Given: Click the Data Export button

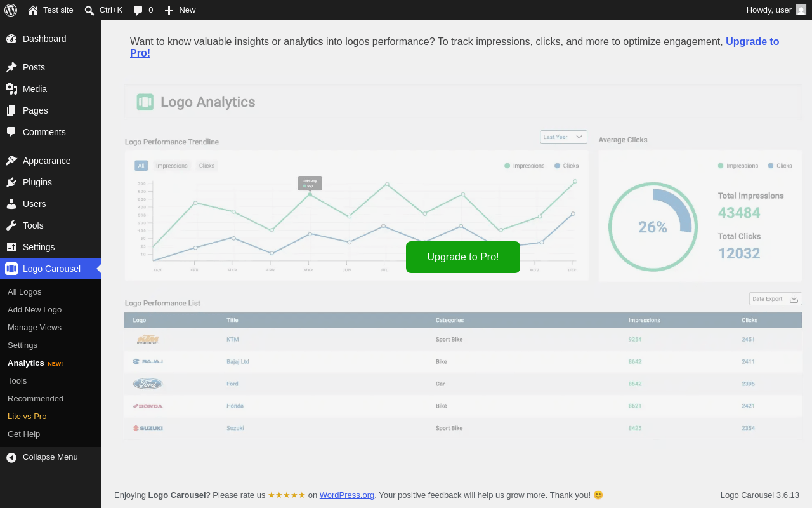Looking at the screenshot, I should click(x=776, y=298).
